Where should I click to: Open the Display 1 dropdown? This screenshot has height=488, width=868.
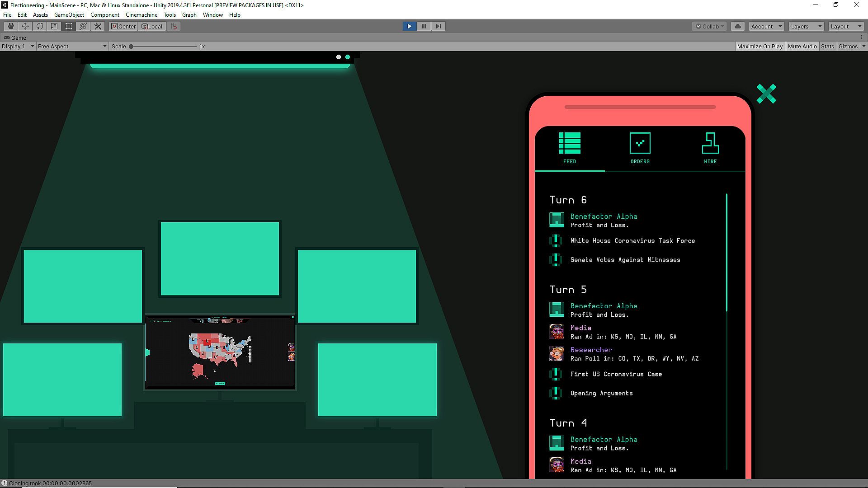point(18,46)
